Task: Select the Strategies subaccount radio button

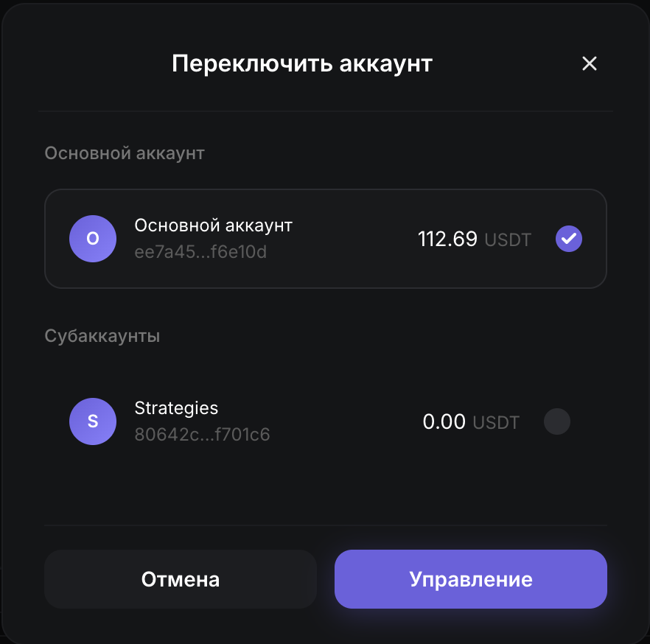Action: tap(557, 422)
